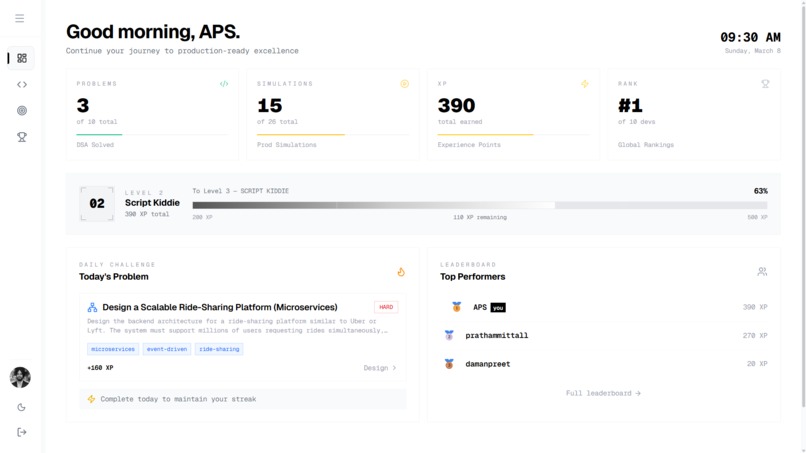Screen dimensions: 806x453
Task: Open the code problems icon in sidebar
Action: [x=22, y=84]
